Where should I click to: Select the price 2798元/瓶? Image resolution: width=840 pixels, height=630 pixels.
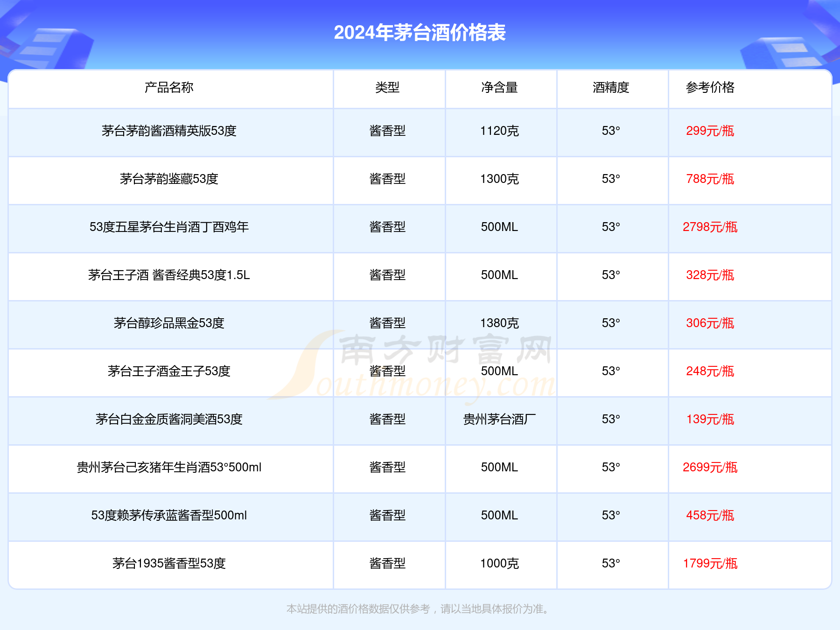pos(710,227)
